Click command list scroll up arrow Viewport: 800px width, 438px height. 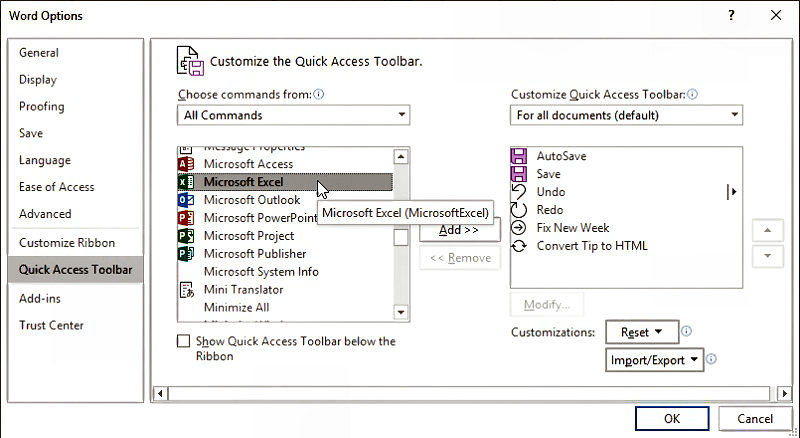point(401,157)
